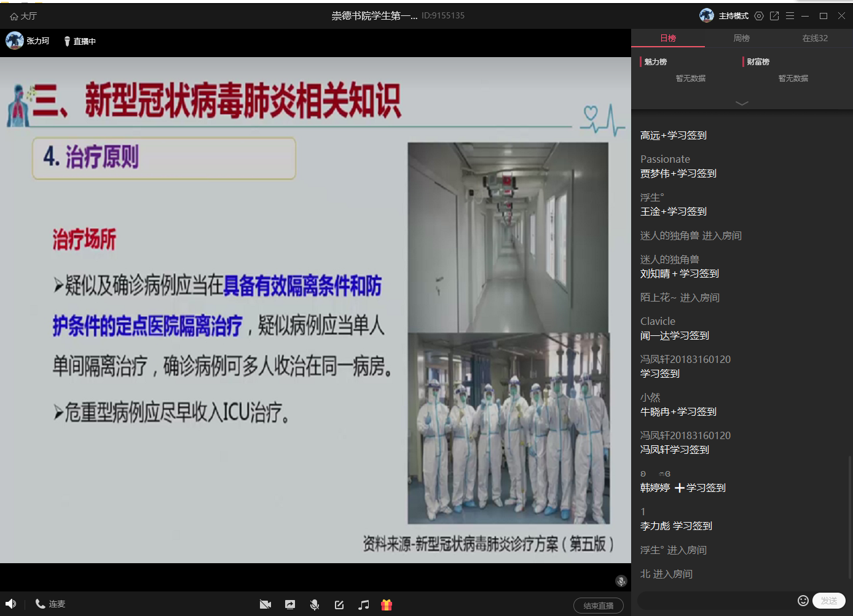Click the 结束直播 end broadcast button

pos(598,606)
